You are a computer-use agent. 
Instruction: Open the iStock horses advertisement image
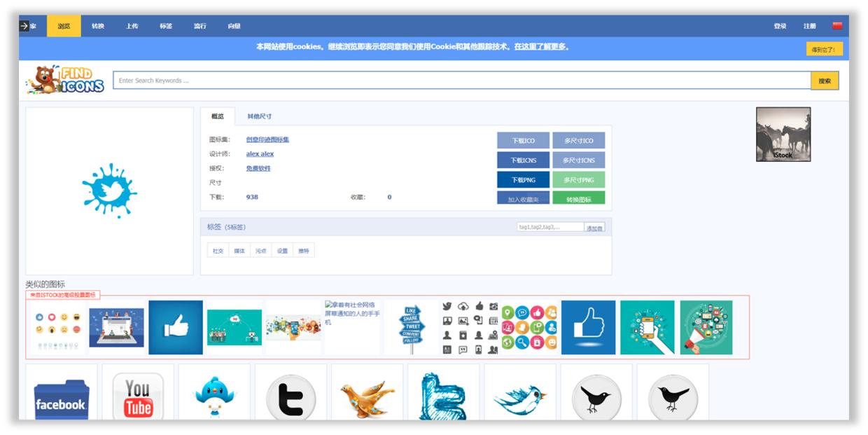(x=783, y=134)
